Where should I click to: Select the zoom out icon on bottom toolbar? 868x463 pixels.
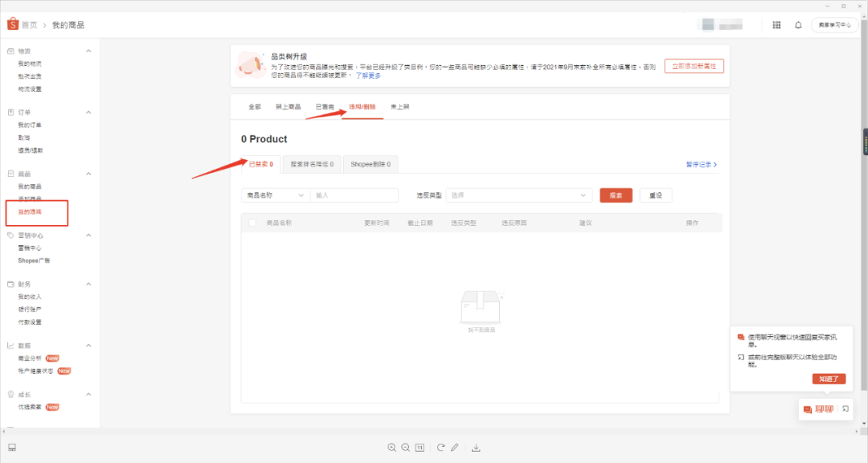tap(406, 448)
